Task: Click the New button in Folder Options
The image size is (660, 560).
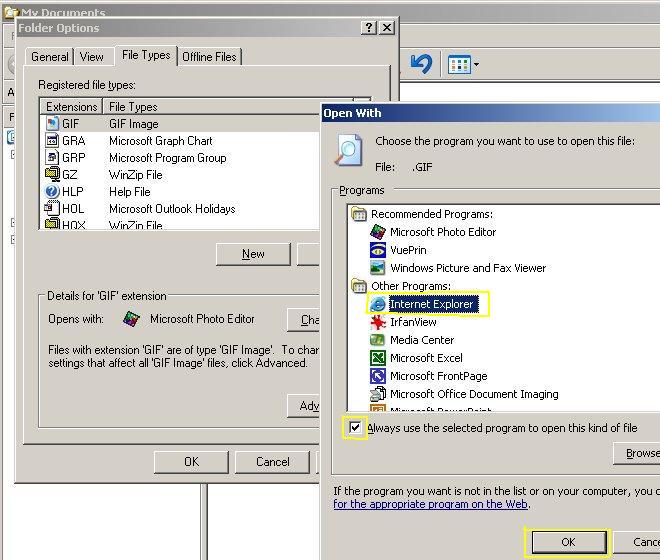Action: [253, 254]
